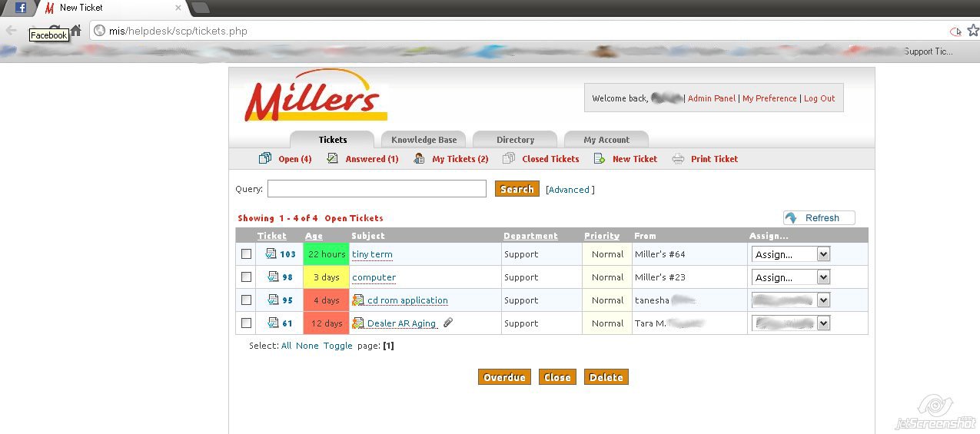View Closed Tickets
The width and height of the screenshot is (980, 434).
coord(550,159)
